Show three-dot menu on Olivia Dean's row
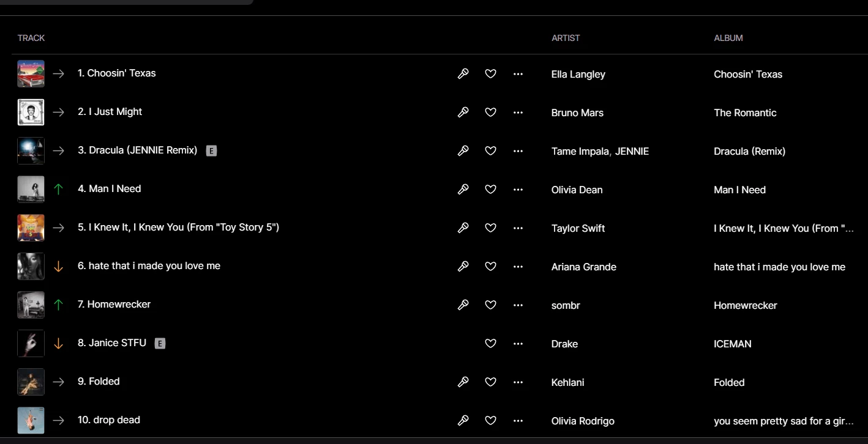868x444 pixels. [518, 190]
